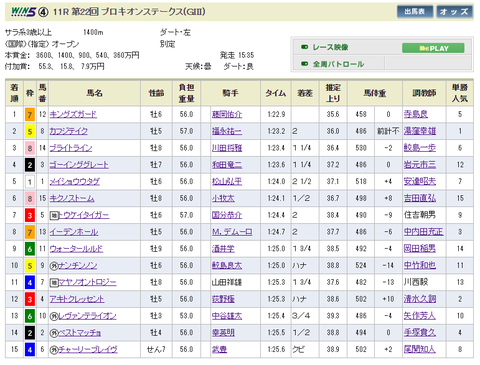Click trainer name 住吉朝男

click(420, 215)
